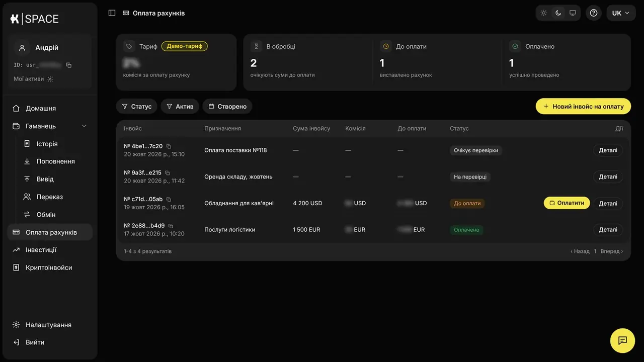Switch to dark theme moon icon

(x=558, y=13)
